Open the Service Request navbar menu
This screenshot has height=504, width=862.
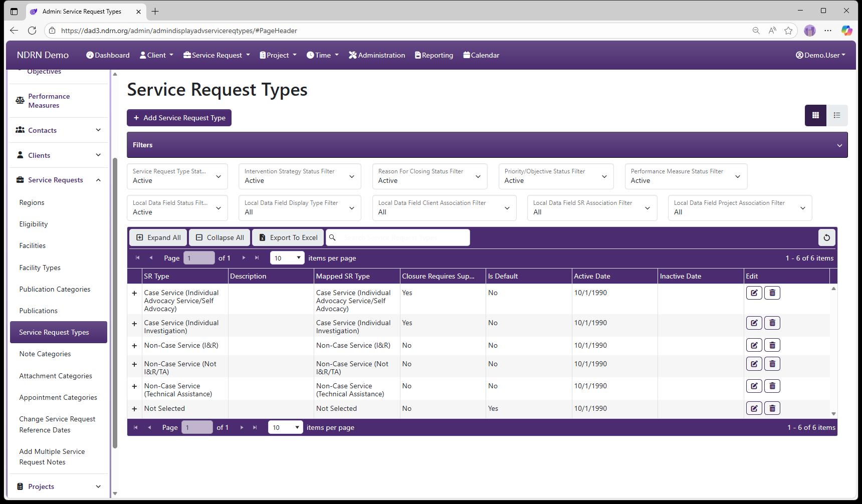coord(217,55)
